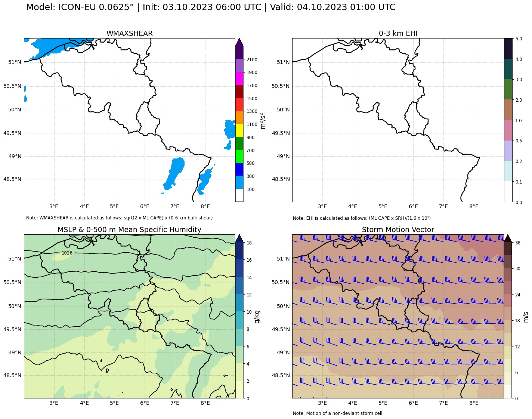Click the teal 6–8 g/kg humidity swatch

239,338
